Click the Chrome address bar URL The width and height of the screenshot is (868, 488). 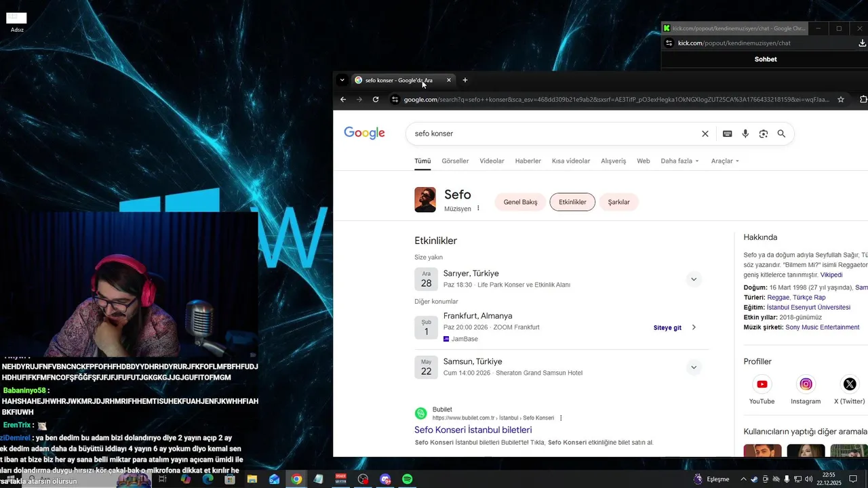616,100
